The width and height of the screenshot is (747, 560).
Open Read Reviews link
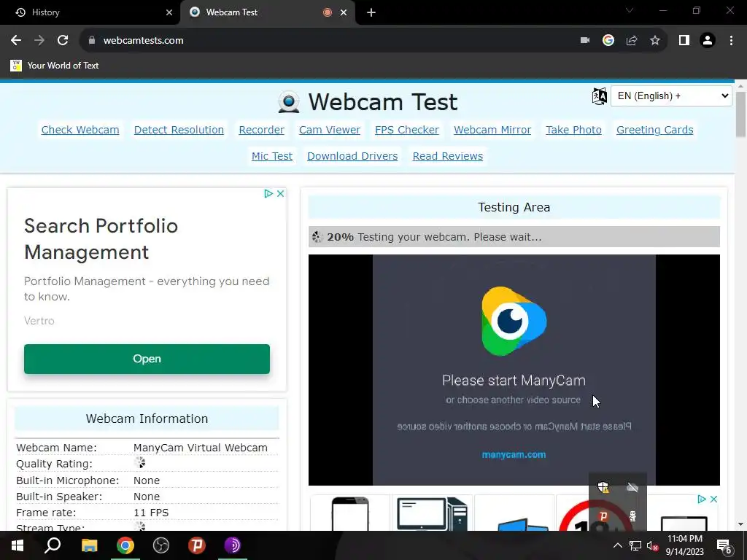coord(448,156)
